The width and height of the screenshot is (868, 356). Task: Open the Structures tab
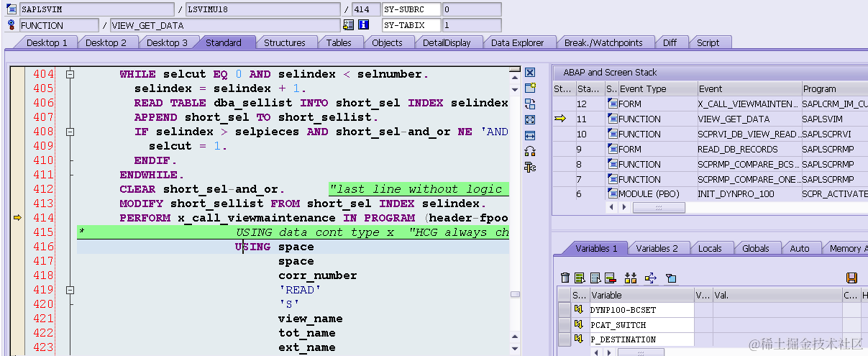(285, 42)
